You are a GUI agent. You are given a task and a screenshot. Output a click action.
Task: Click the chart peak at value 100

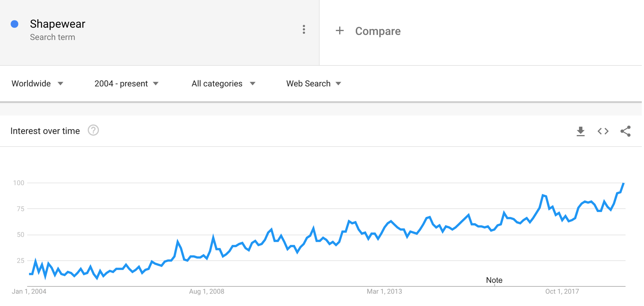click(624, 183)
